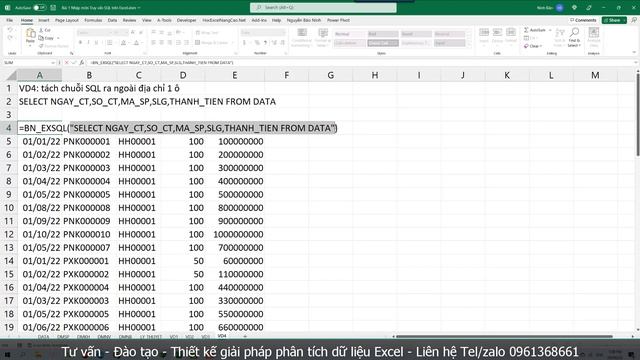This screenshot has height=360, width=640.
Task: Click the Copy icon in Clipboard group
Action: [41, 38]
